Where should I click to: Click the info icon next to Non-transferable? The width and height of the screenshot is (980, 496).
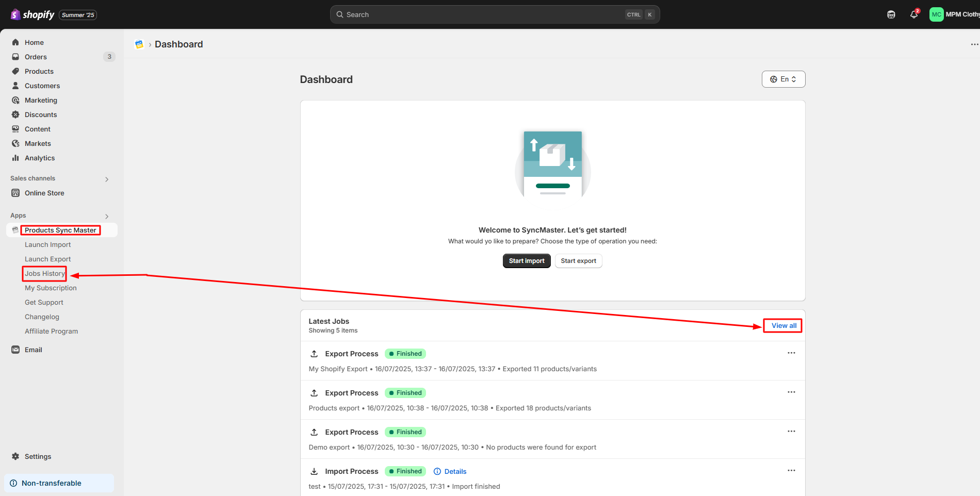pyautogui.click(x=13, y=483)
